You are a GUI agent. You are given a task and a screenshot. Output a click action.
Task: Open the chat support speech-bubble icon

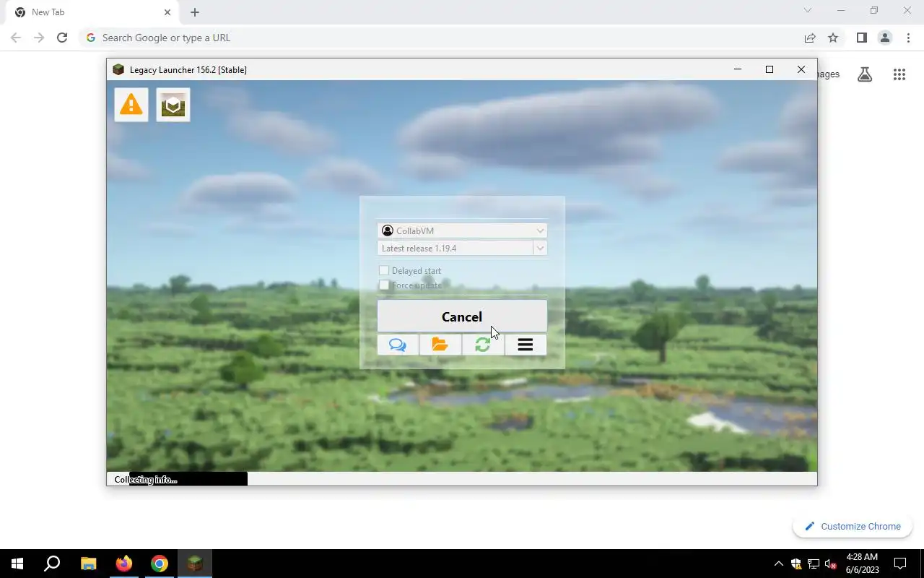coord(398,345)
